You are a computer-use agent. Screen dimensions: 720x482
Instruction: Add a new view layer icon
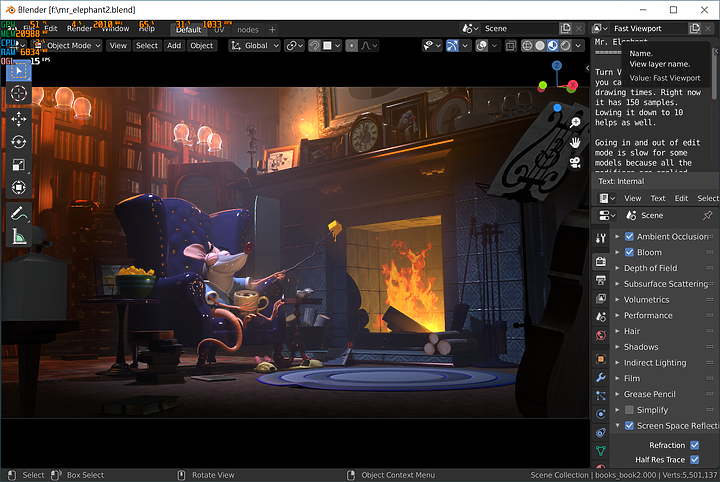pos(695,28)
